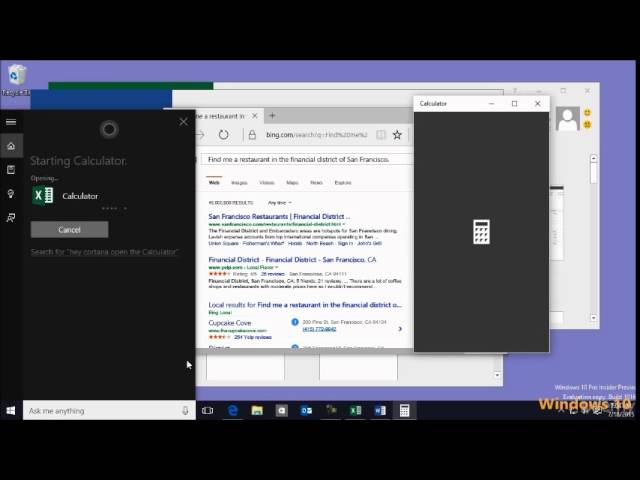The image size is (640, 480).
Task: Open Outlook from the taskbar
Action: click(x=306, y=411)
